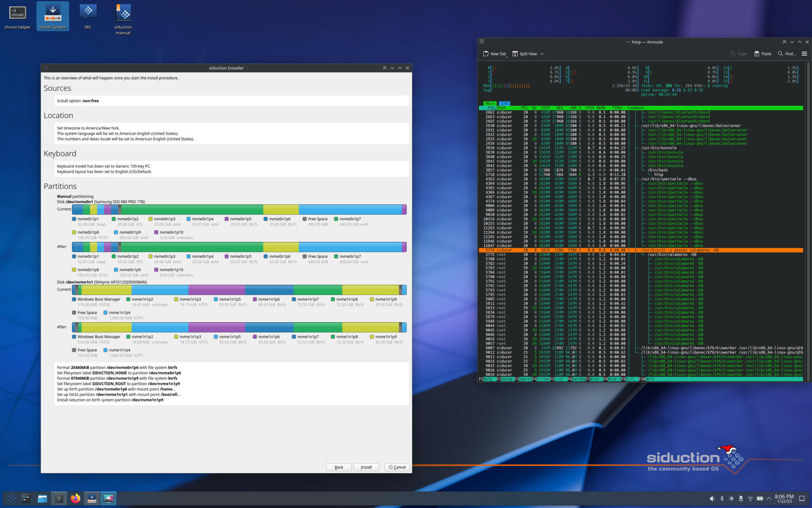Click the Install button in the installer
Viewport: 812px width, 508px height.
point(366,467)
